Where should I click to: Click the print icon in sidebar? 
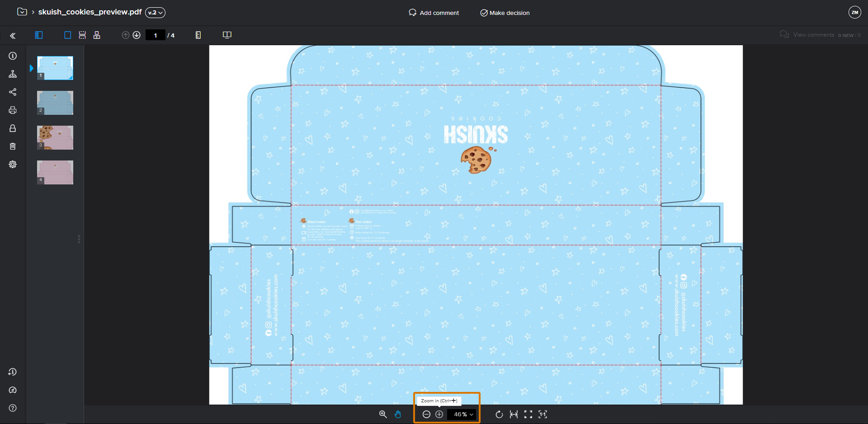(13, 110)
